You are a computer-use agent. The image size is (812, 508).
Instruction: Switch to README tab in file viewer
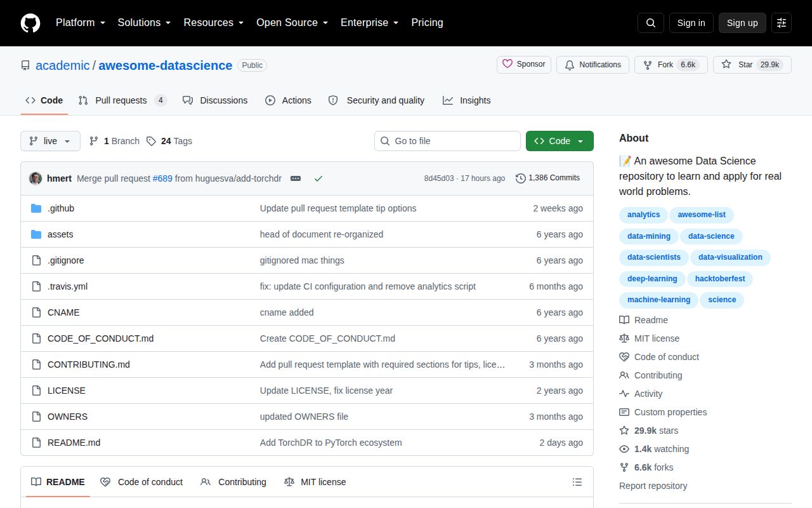(x=58, y=482)
